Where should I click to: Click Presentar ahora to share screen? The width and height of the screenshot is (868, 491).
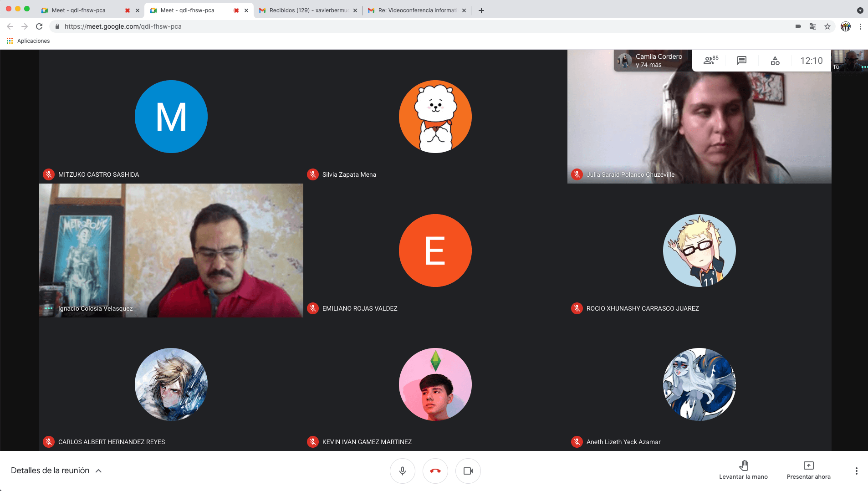808,470
